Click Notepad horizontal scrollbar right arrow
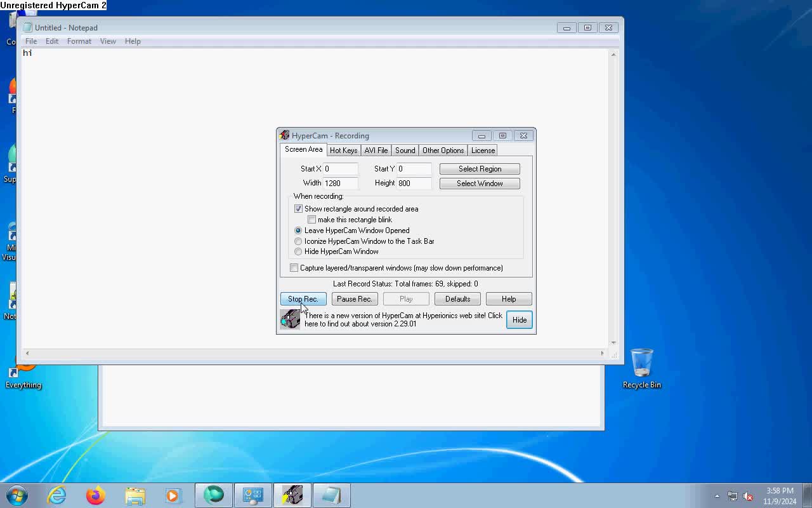This screenshot has height=508, width=812. [x=603, y=353]
